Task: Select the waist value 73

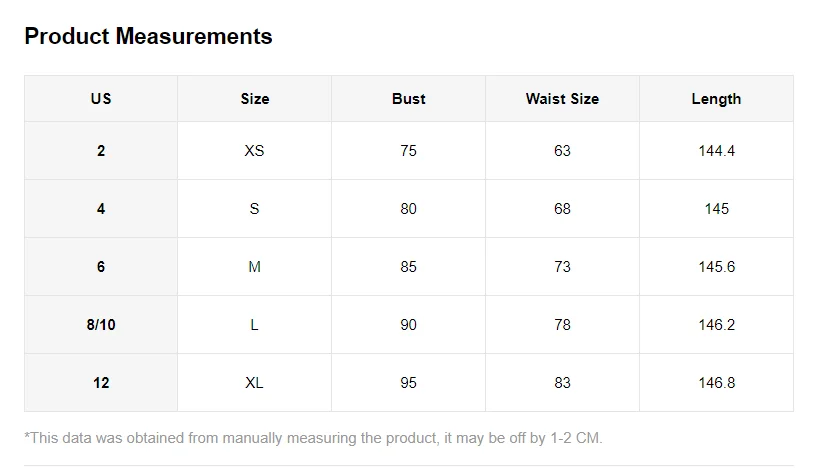Action: [x=562, y=267]
